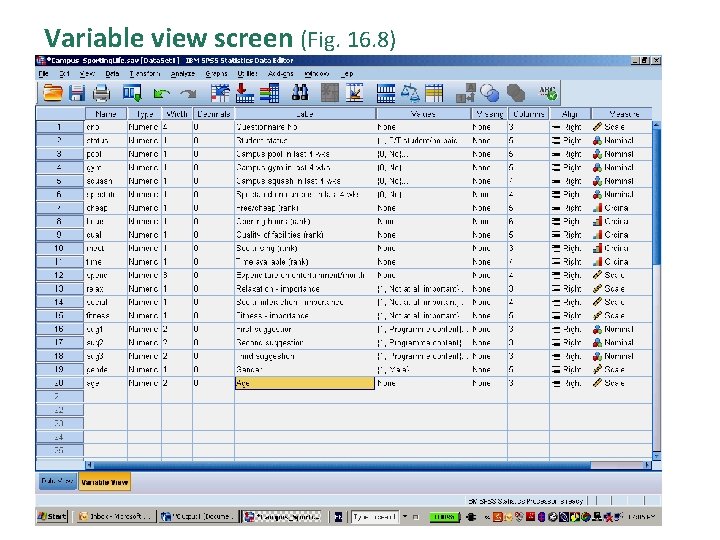The height and width of the screenshot is (540, 720).
Task: Click the 'cheap' variable name cell
Action: [106, 208]
